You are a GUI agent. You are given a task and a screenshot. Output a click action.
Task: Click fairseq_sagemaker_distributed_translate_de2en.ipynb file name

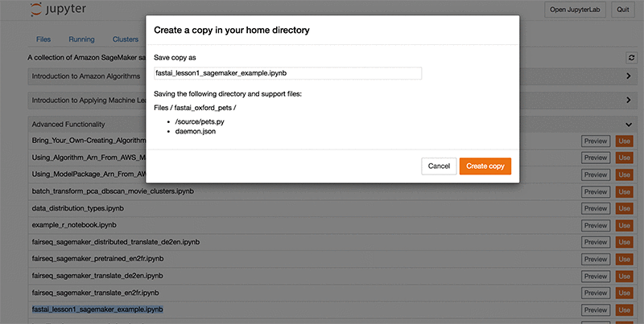click(116, 242)
